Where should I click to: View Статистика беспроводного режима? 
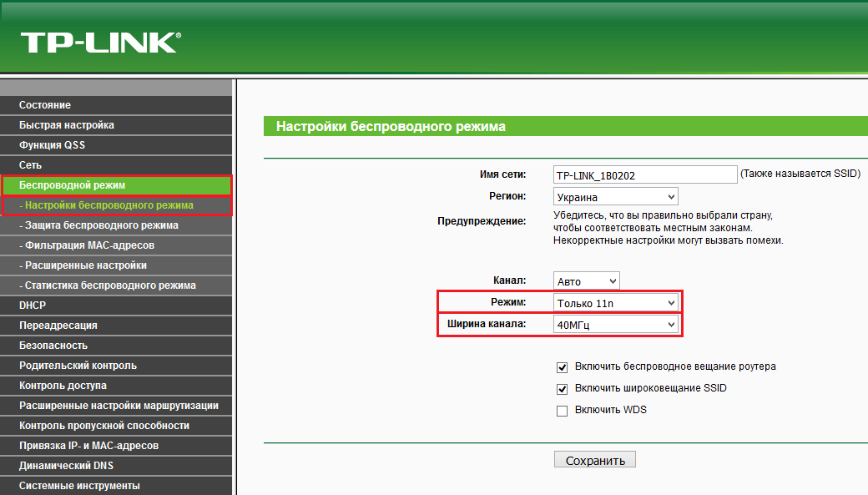tap(116, 285)
